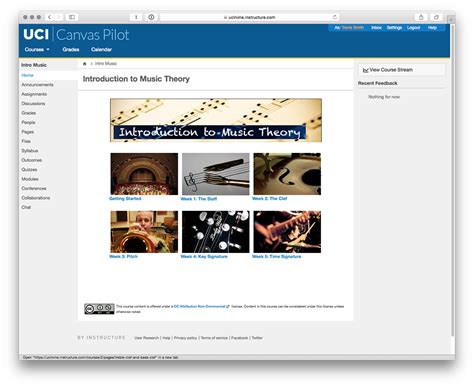Click Help link in page footer
This screenshot has height=387, width=474.
[166, 338]
